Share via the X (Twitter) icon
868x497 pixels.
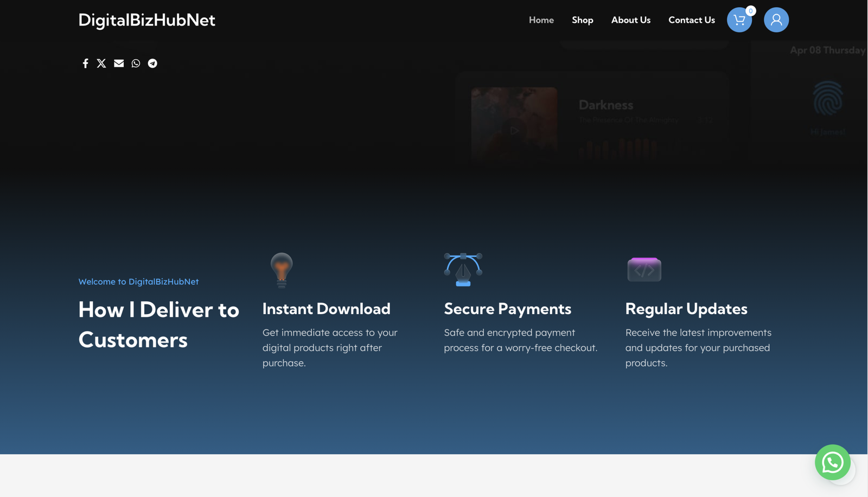click(x=101, y=63)
